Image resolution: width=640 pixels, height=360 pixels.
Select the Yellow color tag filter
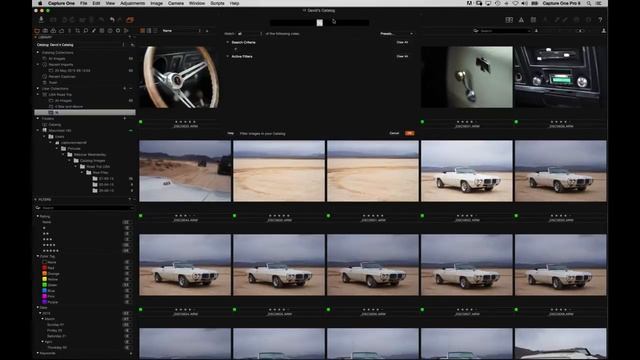point(50,279)
